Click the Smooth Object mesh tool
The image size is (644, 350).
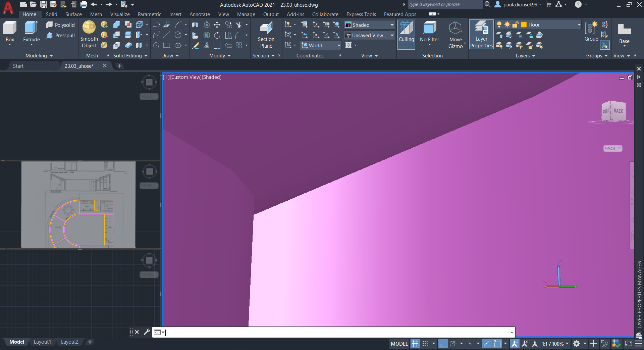(x=89, y=34)
